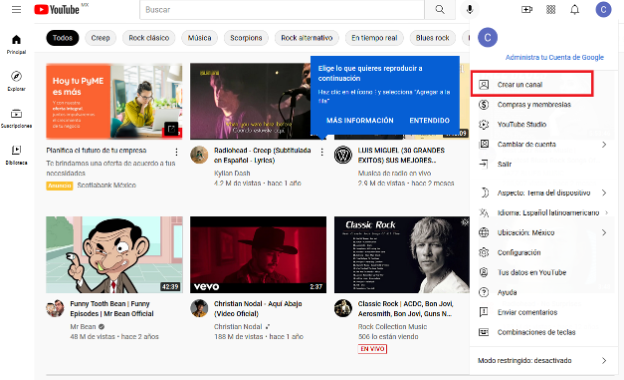This screenshot has width=624, height=380.
Task: Click Luis Miguel video channel avatar
Action: coord(343,155)
